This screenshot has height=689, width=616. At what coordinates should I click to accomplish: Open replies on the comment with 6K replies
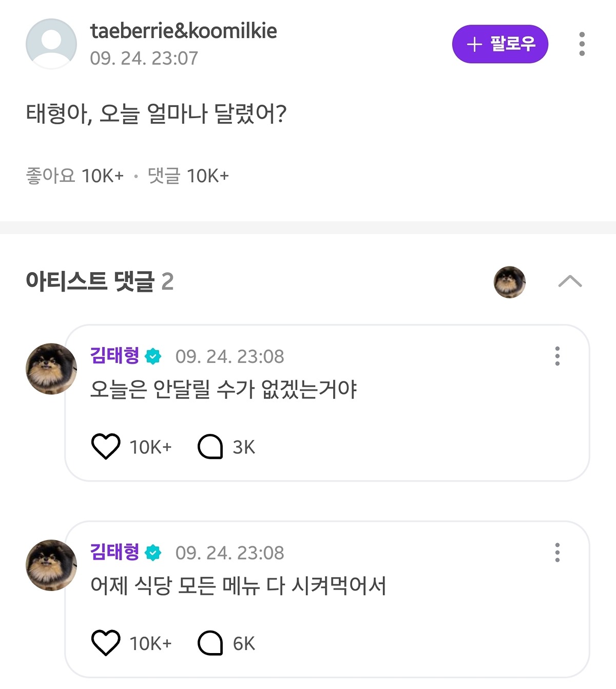tap(210, 643)
